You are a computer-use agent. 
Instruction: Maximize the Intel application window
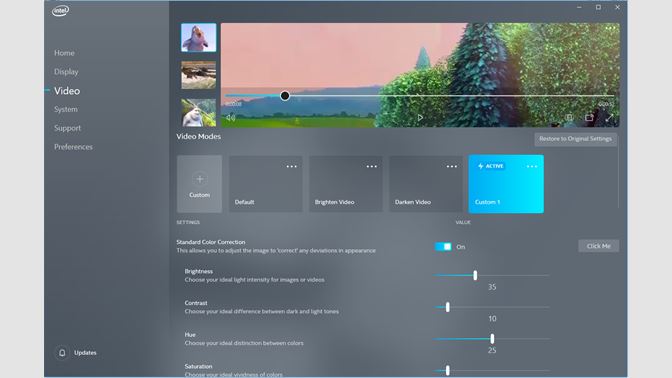click(x=598, y=7)
